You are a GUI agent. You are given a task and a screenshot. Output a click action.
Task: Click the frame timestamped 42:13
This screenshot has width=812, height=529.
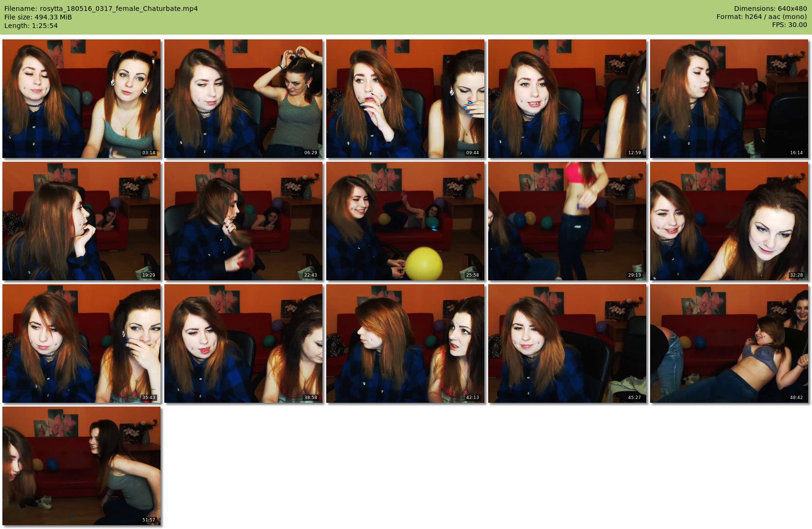click(x=405, y=343)
